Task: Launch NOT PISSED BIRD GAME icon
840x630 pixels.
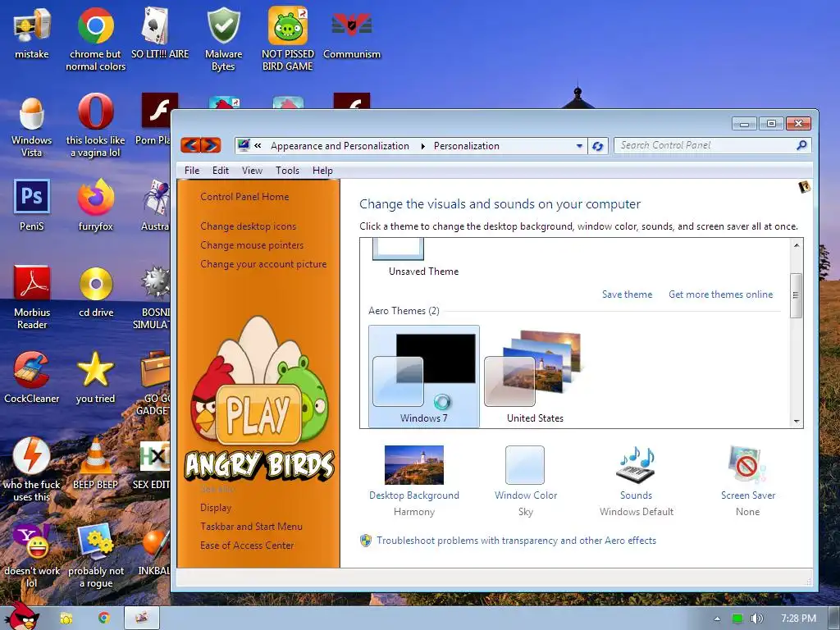Action: 288,39
